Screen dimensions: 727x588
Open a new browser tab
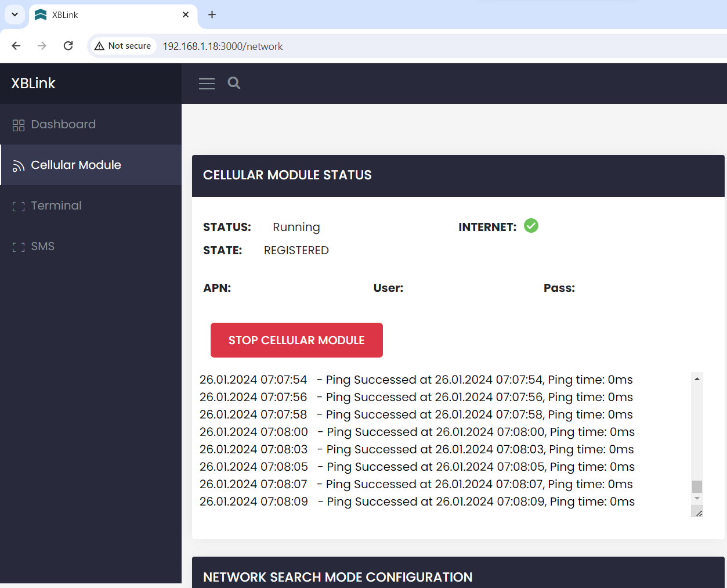tap(212, 15)
